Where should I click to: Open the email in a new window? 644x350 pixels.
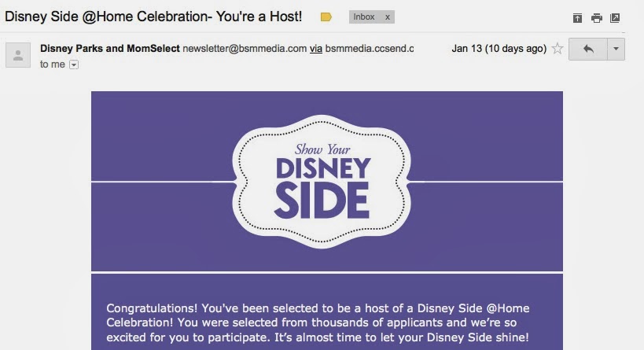point(615,18)
